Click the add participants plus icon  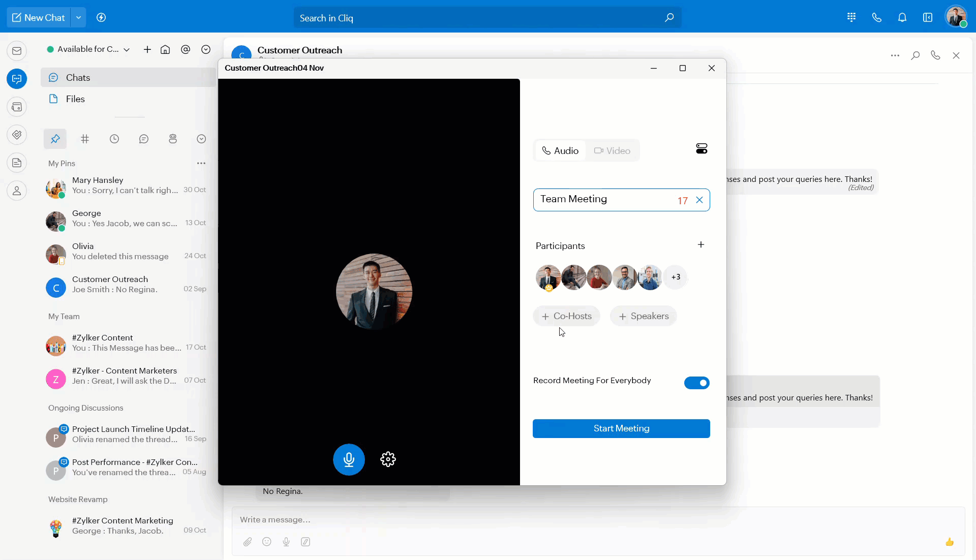click(x=701, y=245)
